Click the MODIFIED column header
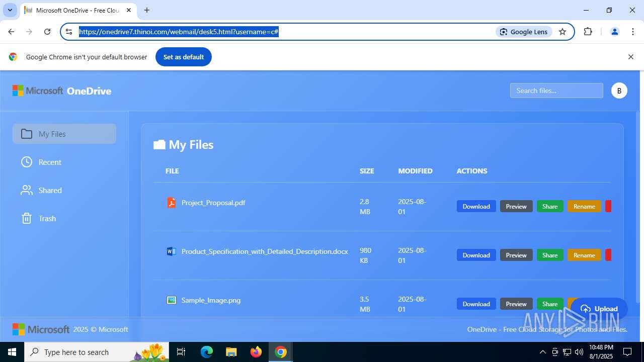This screenshot has height=362, width=644. (415, 171)
